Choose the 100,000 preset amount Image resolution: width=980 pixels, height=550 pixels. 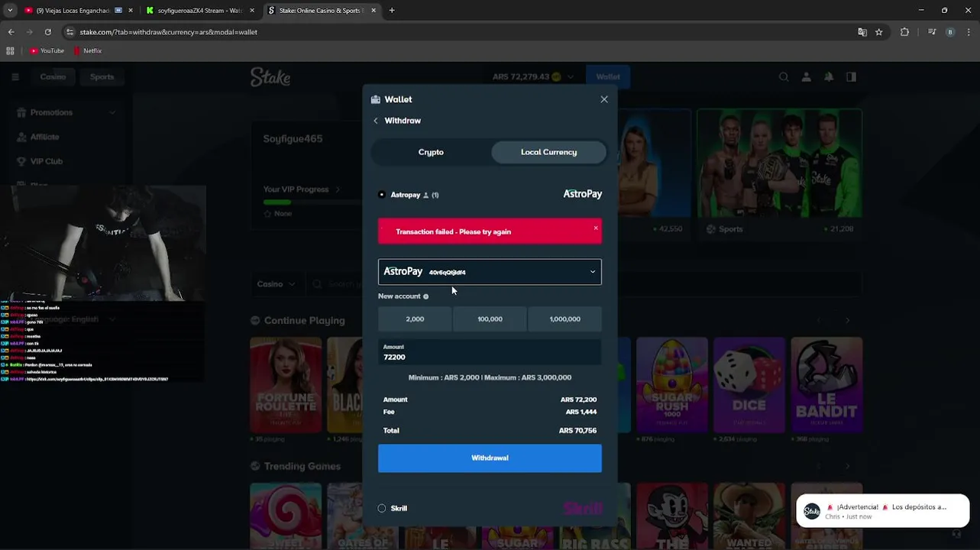[490, 319]
